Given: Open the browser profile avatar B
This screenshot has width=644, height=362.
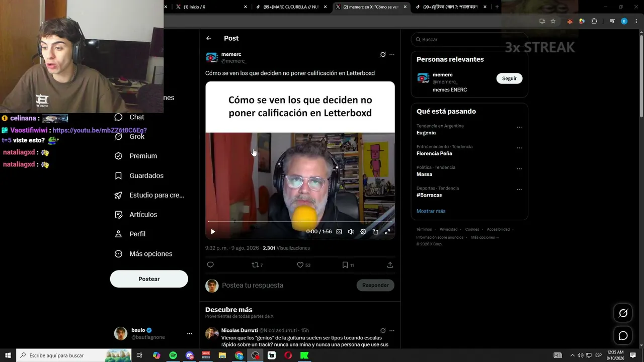Looking at the screenshot, I should [624, 21].
